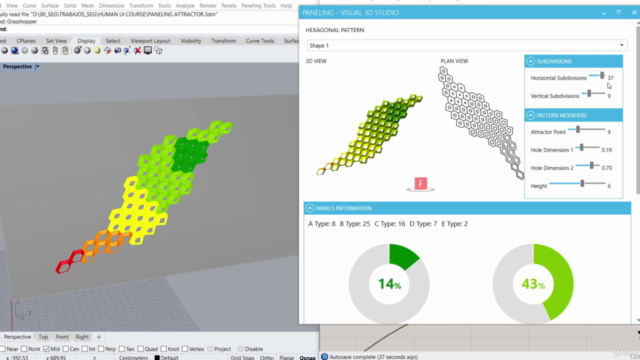Screen dimensions: 640x360
Task: Open the Paneling Tools menu
Action: tap(258, 6)
